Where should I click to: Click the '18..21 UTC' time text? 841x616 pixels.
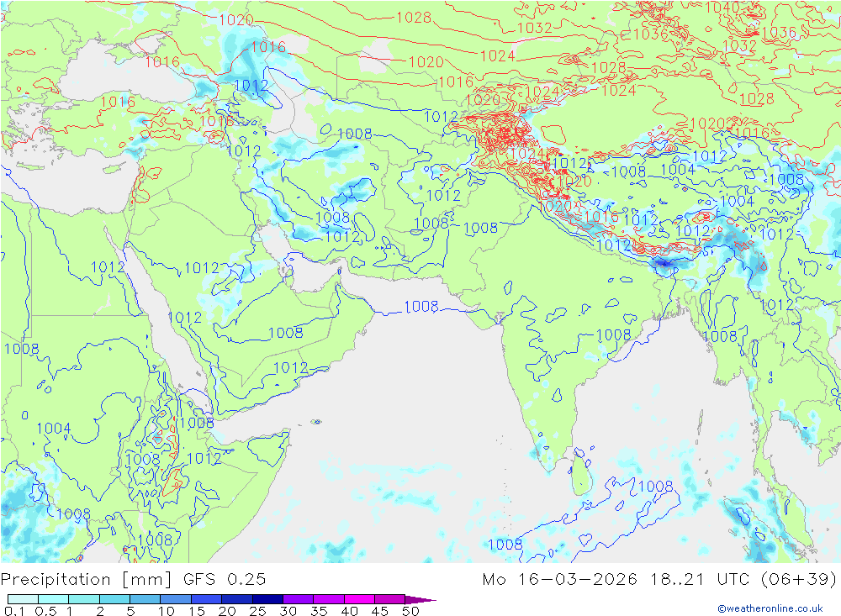tap(699, 579)
